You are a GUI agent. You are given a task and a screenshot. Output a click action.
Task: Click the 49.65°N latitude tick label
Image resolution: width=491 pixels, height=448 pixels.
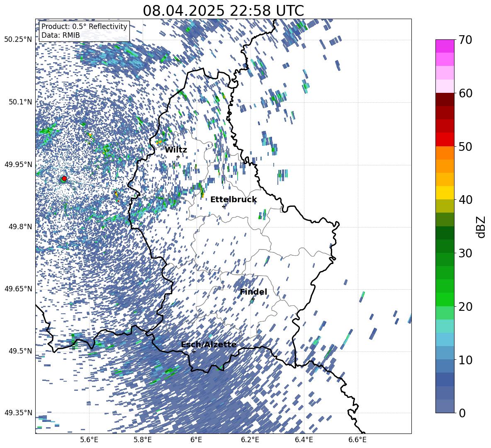point(18,289)
